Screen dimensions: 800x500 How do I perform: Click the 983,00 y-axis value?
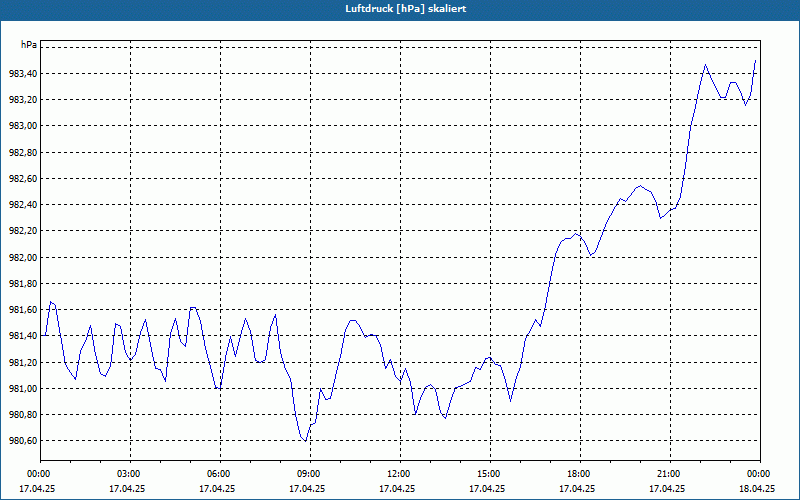point(23,126)
